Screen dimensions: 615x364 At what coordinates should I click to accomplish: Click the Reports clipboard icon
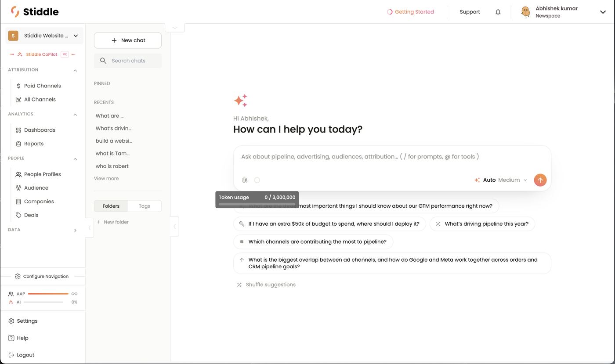[x=18, y=144]
